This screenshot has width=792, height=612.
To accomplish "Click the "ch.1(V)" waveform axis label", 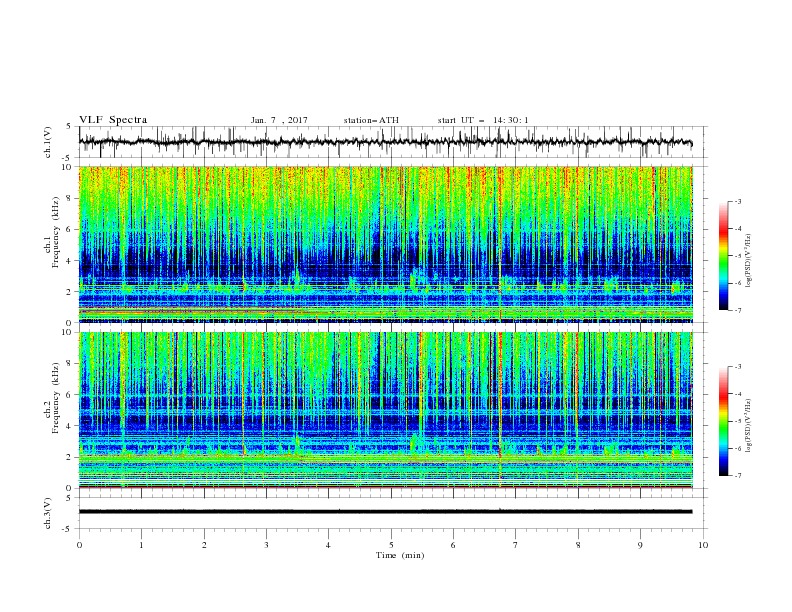I will coord(48,142).
